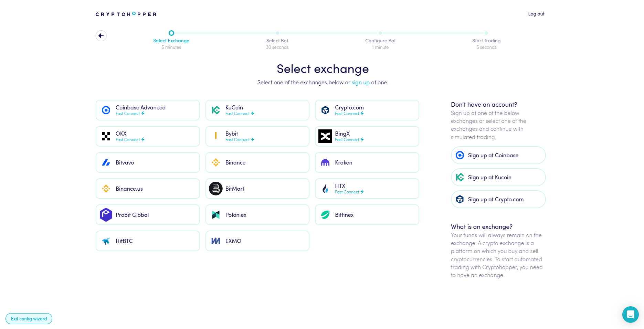Click the back arrow icon

point(101,36)
